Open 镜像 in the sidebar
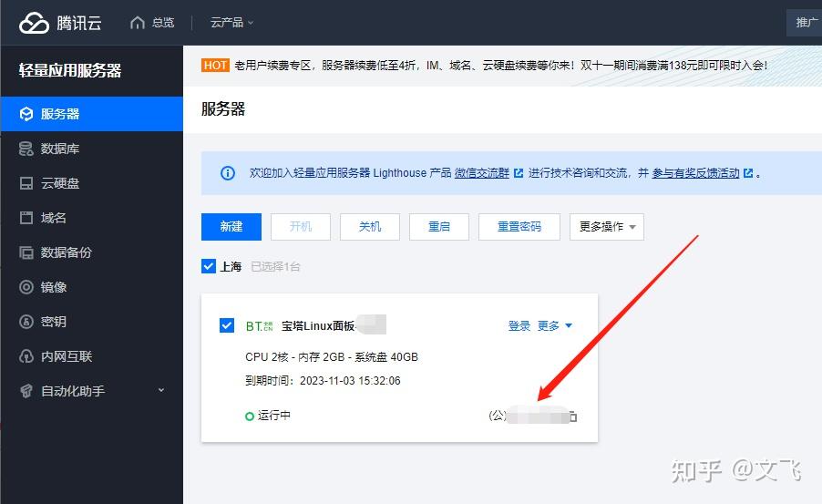 click(x=92, y=287)
